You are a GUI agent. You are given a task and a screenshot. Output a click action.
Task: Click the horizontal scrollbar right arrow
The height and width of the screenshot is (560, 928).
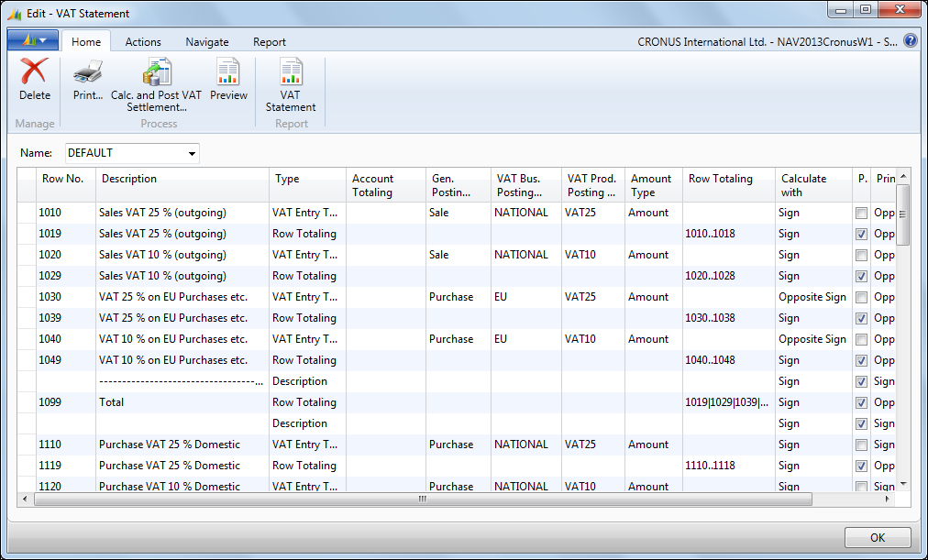(887, 500)
